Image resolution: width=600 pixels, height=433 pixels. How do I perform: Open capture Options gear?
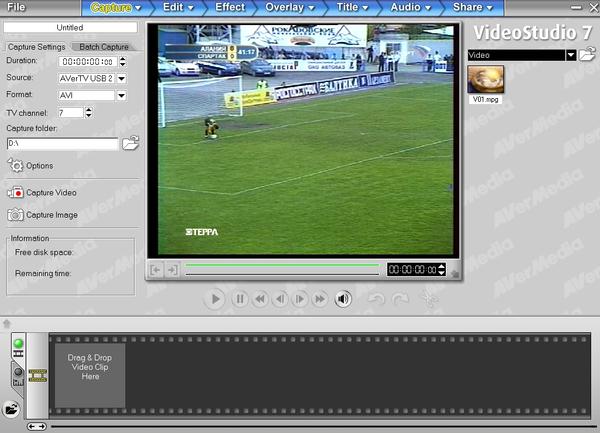point(16,165)
